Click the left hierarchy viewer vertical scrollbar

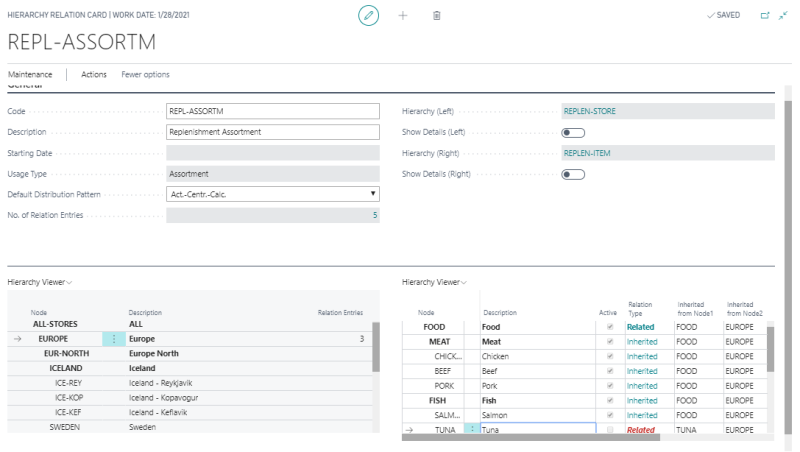point(376,347)
